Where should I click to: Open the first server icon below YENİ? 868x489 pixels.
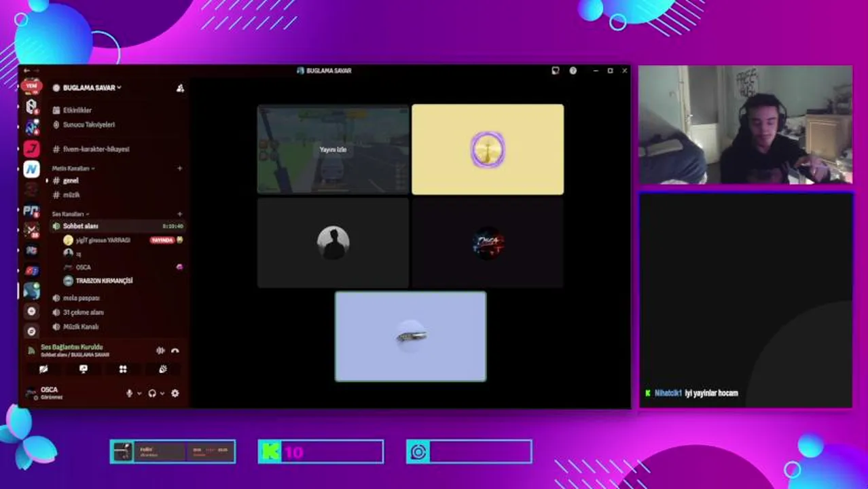click(31, 107)
